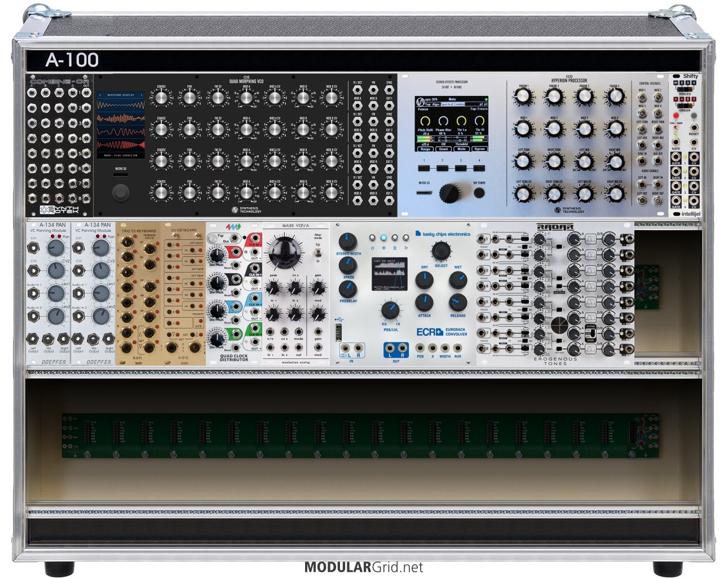Viewport: 728px width, 579px height.
Task: Click the USB port on the ECR+ module
Action: point(338,331)
